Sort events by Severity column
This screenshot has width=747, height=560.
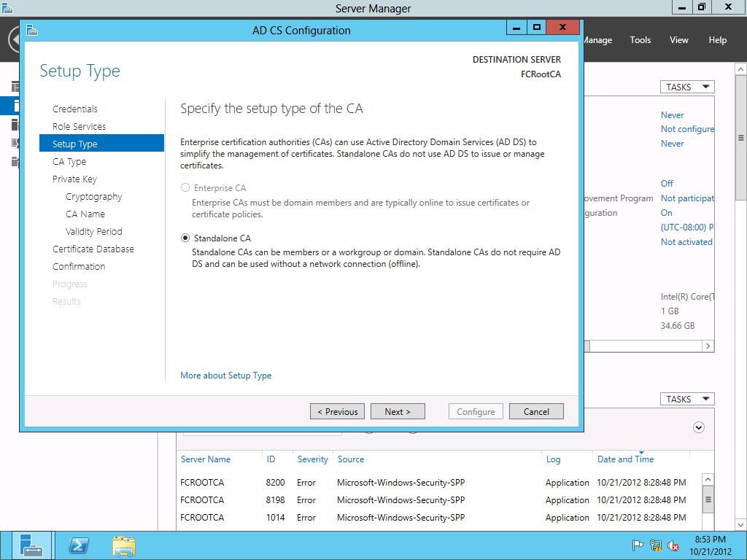(x=312, y=459)
